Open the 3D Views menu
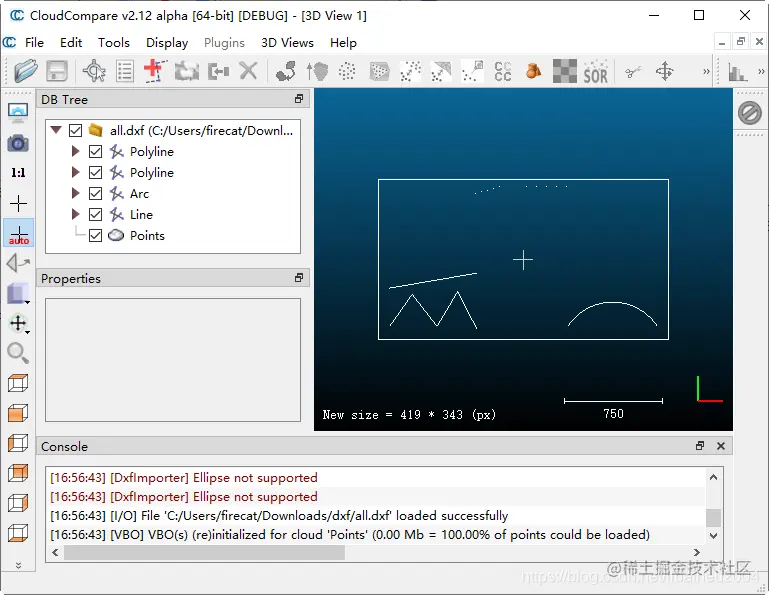Screen dimensions: 769x595 [x=287, y=43]
